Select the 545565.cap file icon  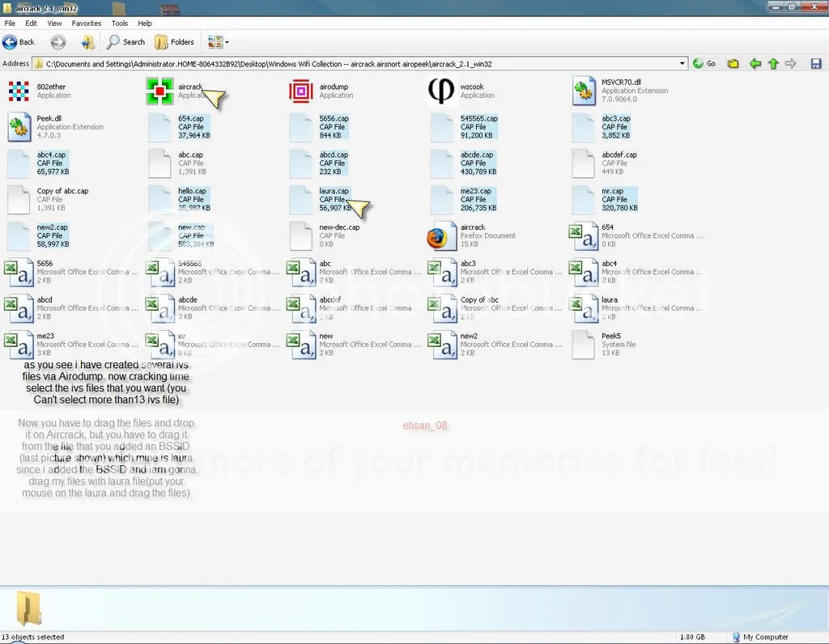pos(442,127)
